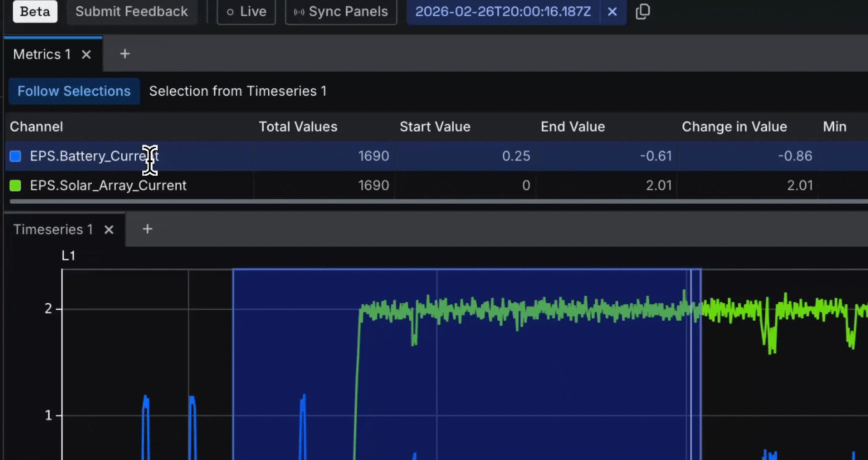Image resolution: width=868 pixels, height=460 pixels.
Task: Select the EPS.Battery_Current row
Action: point(437,156)
